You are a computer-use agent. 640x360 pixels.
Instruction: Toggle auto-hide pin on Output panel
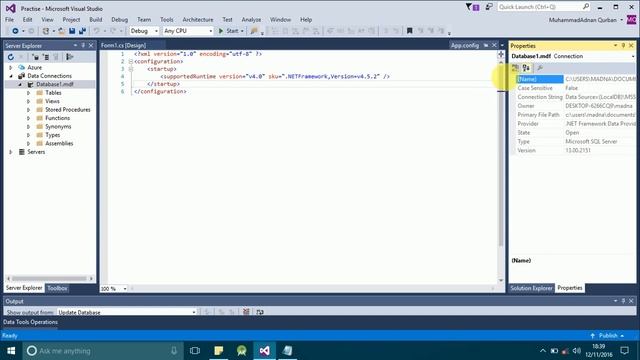pos(623,301)
